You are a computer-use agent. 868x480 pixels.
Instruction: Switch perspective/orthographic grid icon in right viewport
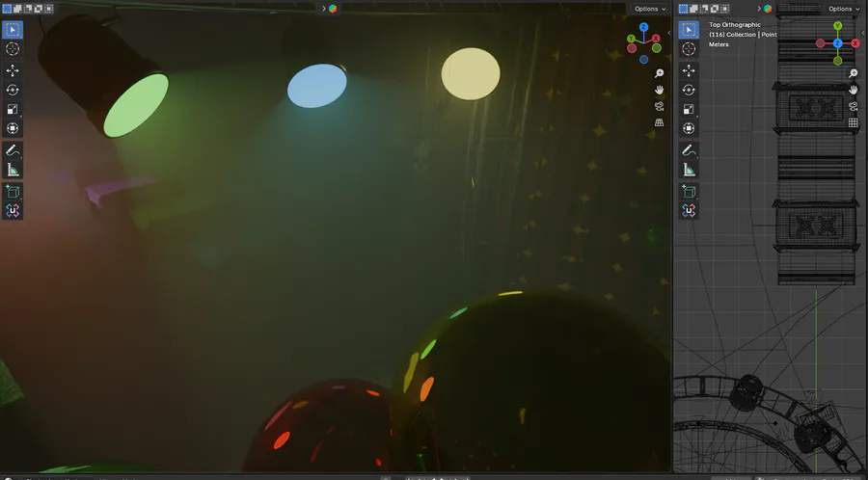854,122
